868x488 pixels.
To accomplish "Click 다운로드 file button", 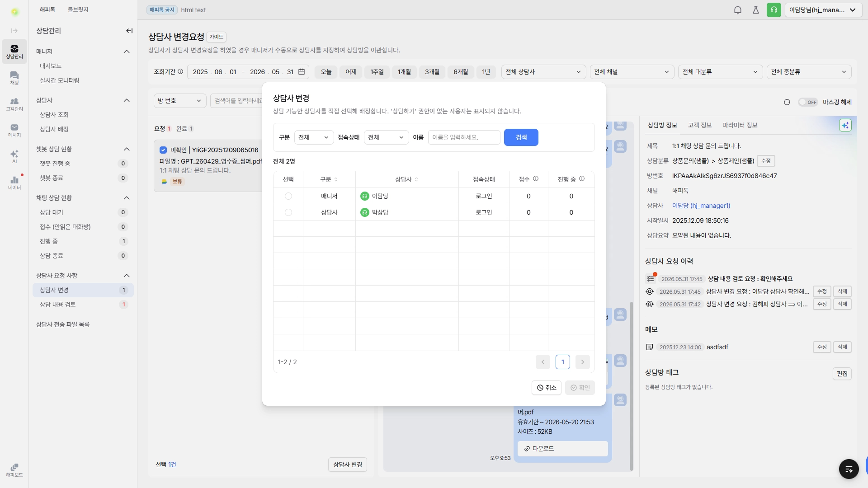I will tap(563, 449).
